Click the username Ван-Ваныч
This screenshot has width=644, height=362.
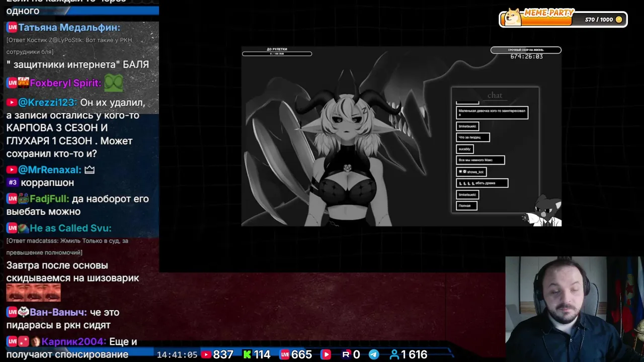click(58, 312)
